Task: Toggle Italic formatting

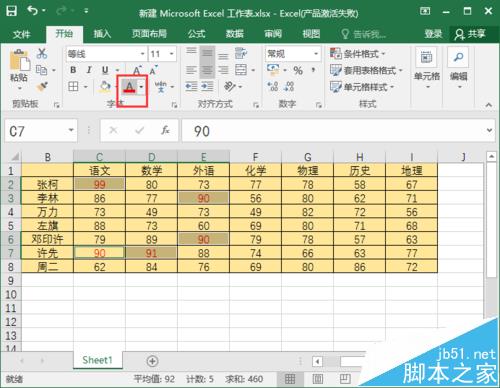Action: pos(89,70)
